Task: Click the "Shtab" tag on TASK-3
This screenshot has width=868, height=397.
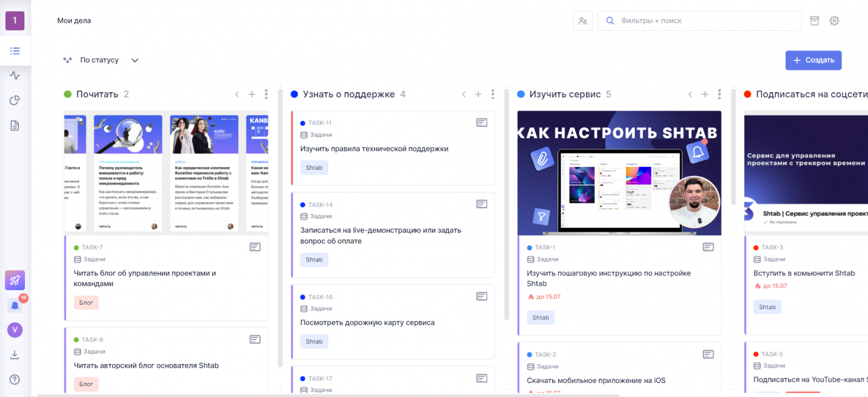Action: click(767, 307)
